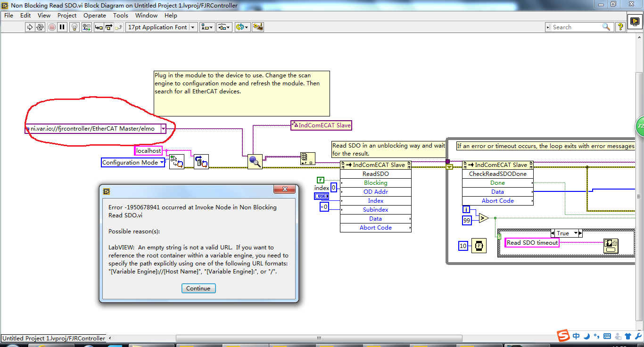The height and width of the screenshot is (347, 644).
Task: Open the Window menu
Action: click(146, 16)
